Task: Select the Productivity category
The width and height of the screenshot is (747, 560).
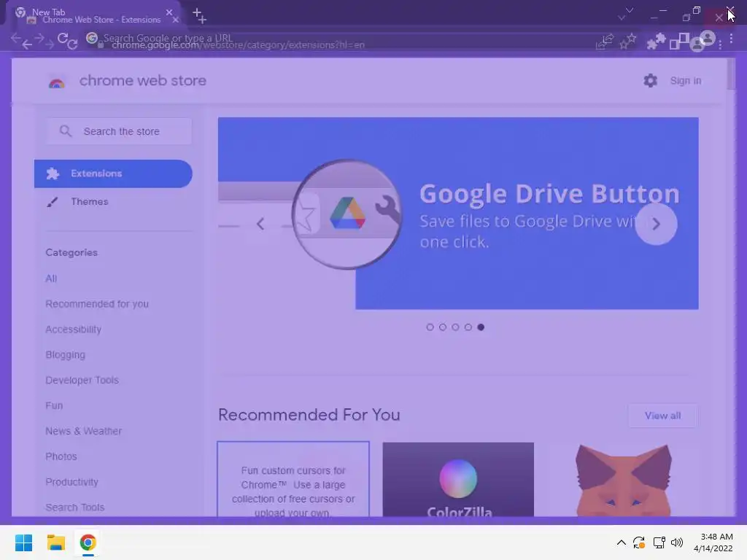Action: click(71, 482)
